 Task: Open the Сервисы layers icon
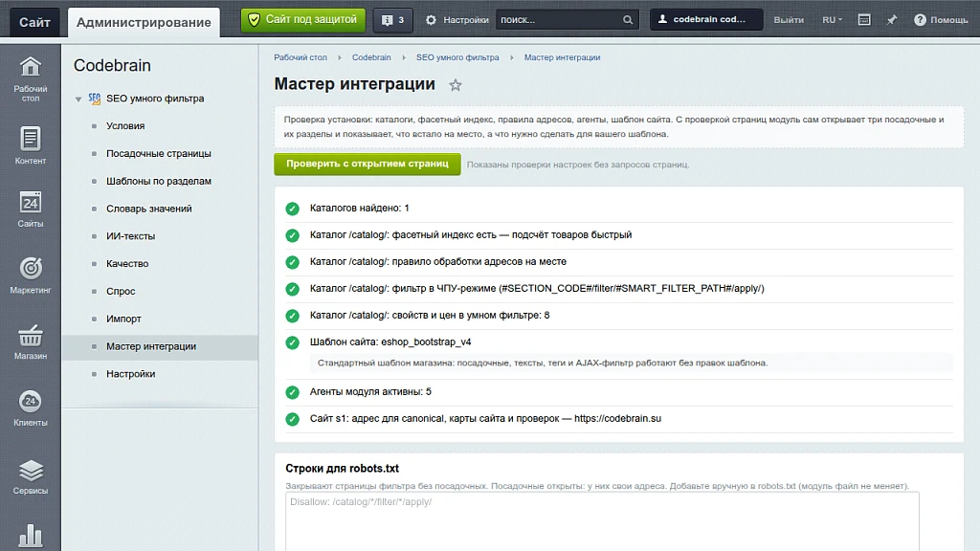30,476
